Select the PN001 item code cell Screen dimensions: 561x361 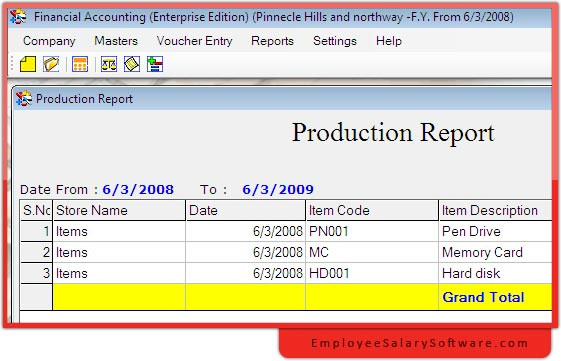pyautogui.click(x=372, y=231)
